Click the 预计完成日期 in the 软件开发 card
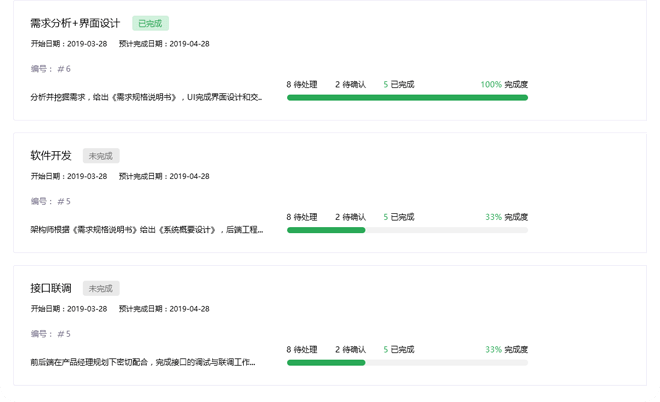The height and width of the screenshot is (402, 660). pyautogui.click(x=164, y=176)
